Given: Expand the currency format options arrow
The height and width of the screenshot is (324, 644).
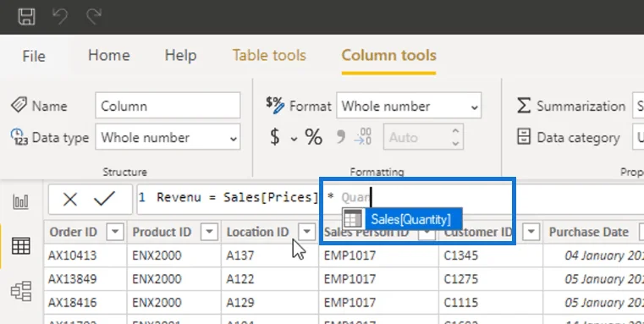Looking at the screenshot, I should (x=294, y=139).
